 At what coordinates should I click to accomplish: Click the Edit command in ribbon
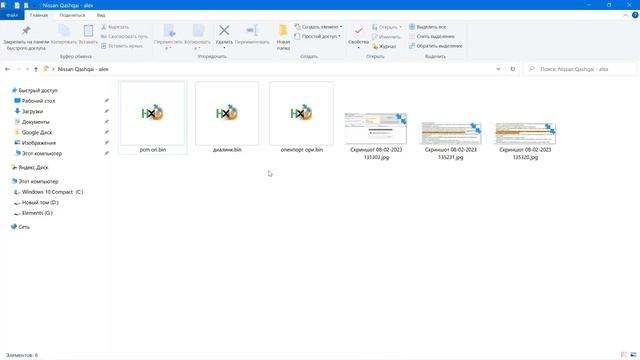coord(386,37)
